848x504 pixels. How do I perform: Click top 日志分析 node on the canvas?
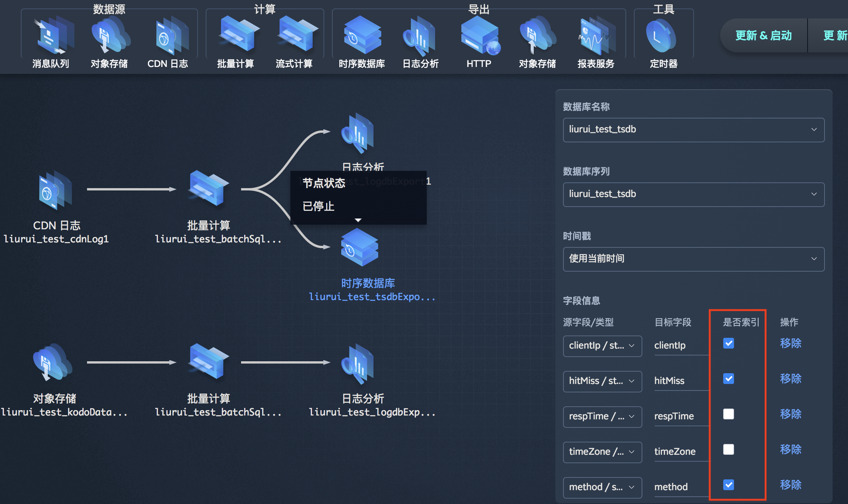357,133
